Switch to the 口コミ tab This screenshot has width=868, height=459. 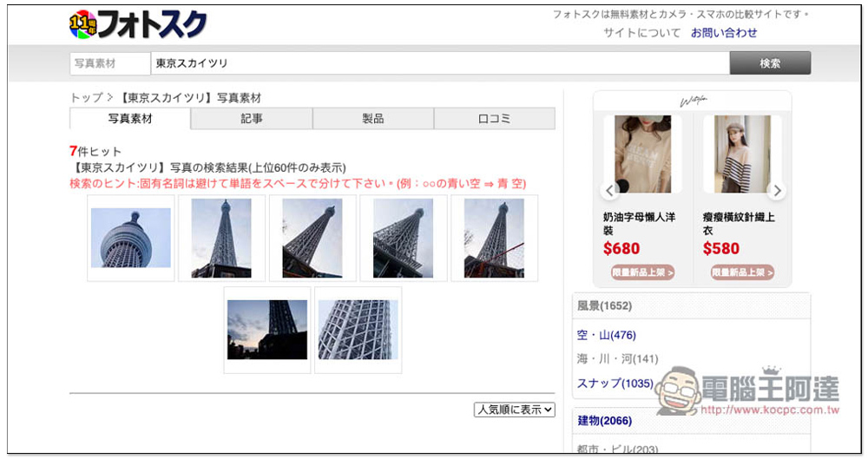point(495,119)
